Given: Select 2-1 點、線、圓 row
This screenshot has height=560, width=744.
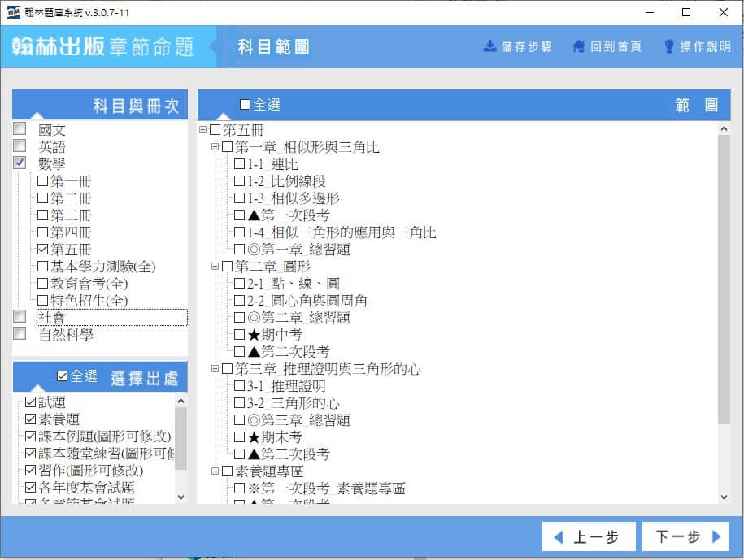Looking at the screenshot, I should click(294, 284).
